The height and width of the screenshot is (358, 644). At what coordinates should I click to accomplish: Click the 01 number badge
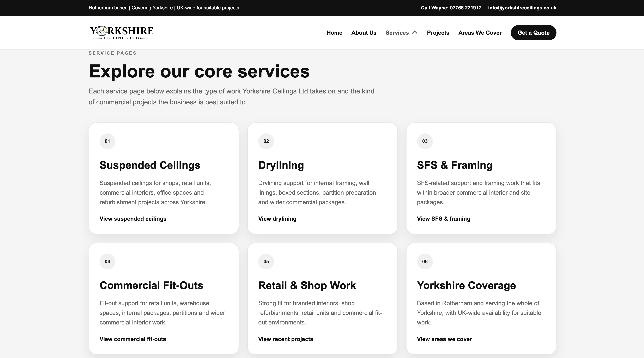tap(107, 141)
